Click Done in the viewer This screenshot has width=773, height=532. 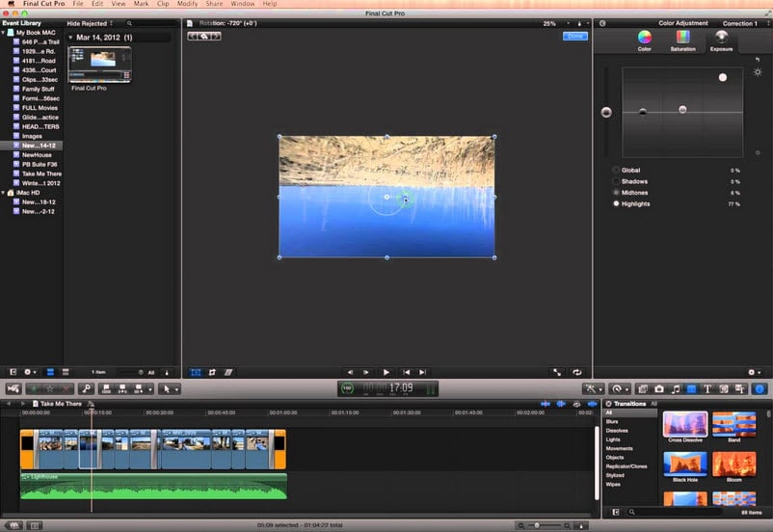click(x=574, y=36)
